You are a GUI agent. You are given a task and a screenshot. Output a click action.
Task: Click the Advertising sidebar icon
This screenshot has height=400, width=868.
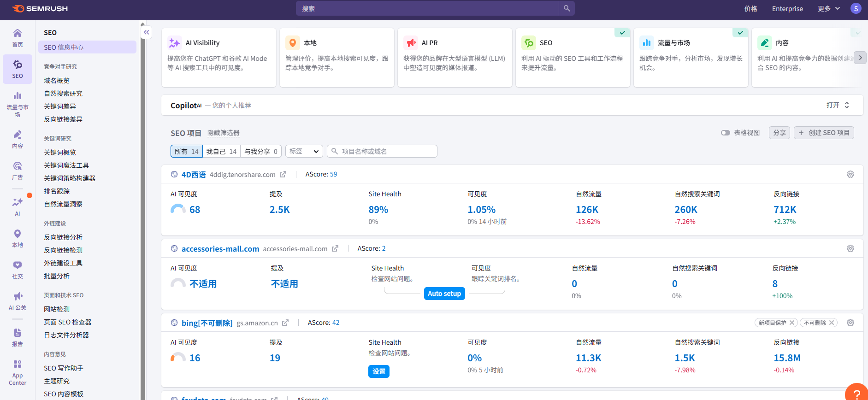18,170
